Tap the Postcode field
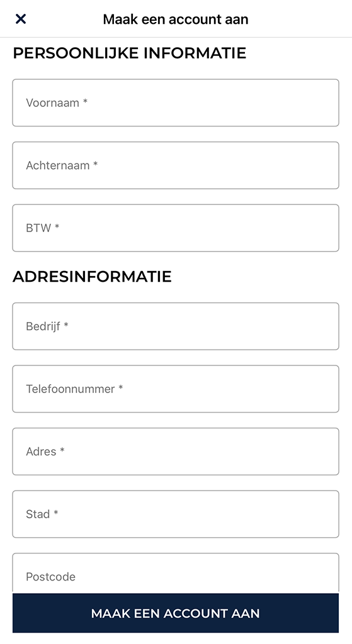 coord(176,573)
